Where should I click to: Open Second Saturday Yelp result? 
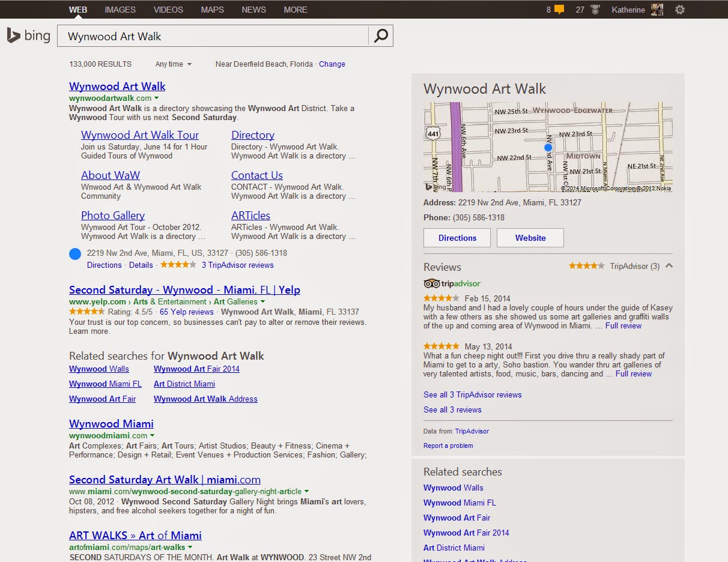click(x=184, y=290)
